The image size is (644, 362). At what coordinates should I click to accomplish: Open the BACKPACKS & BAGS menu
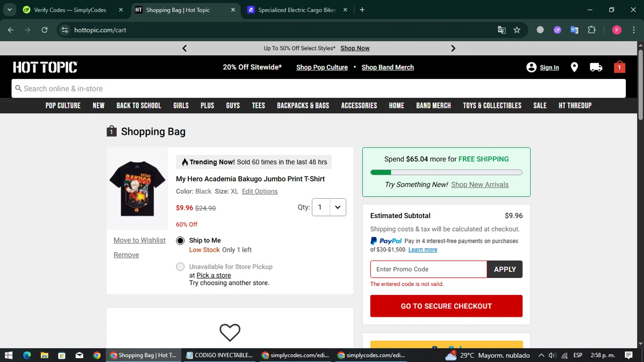[x=303, y=106]
